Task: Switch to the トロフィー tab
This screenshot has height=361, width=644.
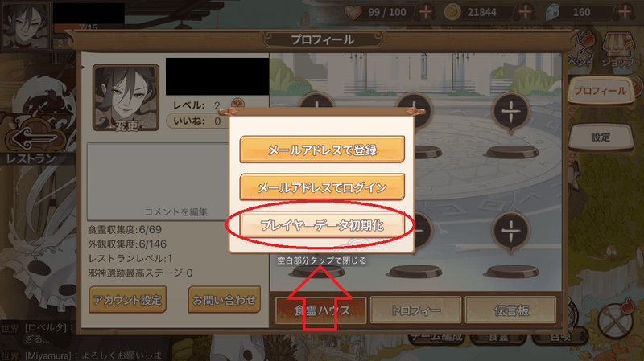Action: tap(415, 310)
